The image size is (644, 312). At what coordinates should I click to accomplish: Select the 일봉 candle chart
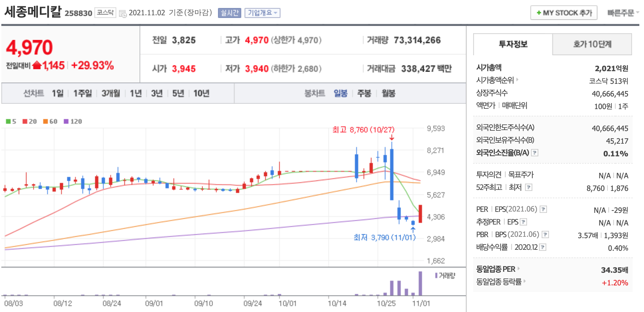(x=341, y=93)
